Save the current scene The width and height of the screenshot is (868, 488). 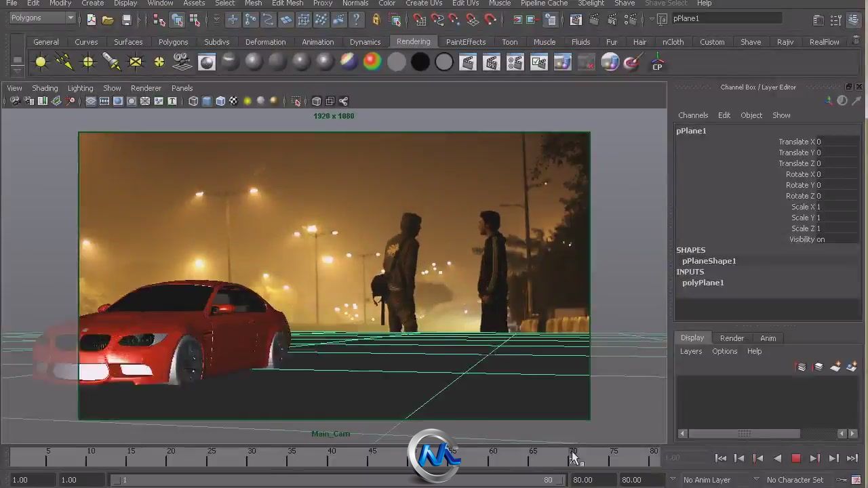click(126, 20)
